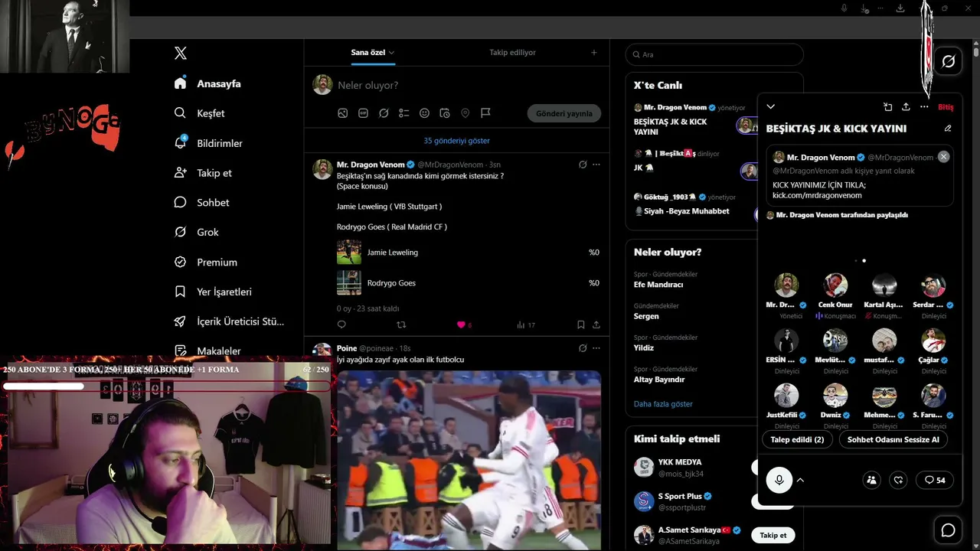980x551 pixels.
Task: Expand microphone options arrow
Action: point(800,480)
